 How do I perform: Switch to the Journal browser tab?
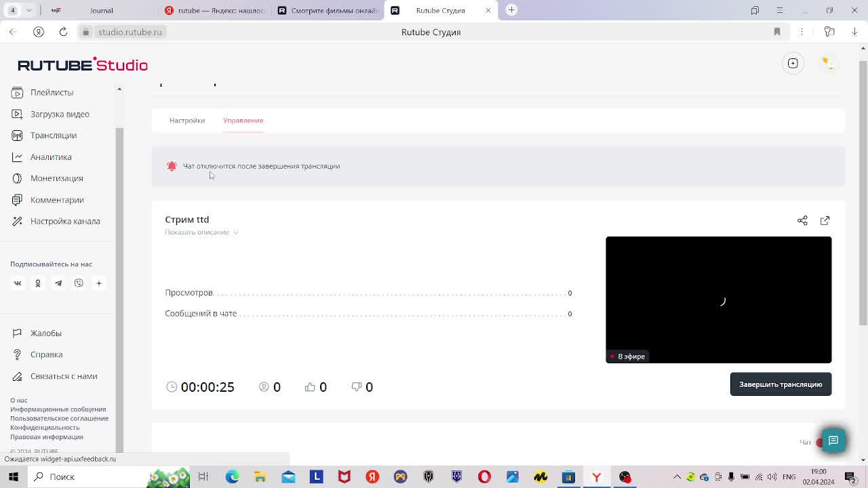tap(102, 10)
